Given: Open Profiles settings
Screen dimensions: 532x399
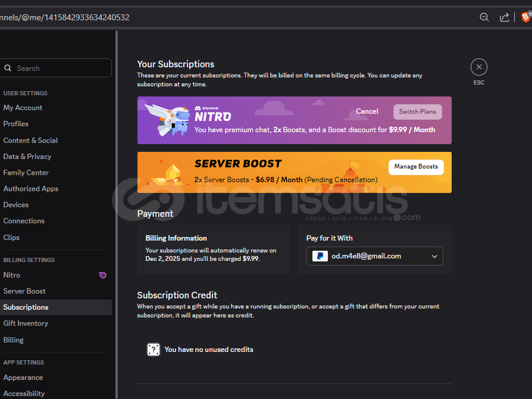Looking at the screenshot, I should [15, 124].
